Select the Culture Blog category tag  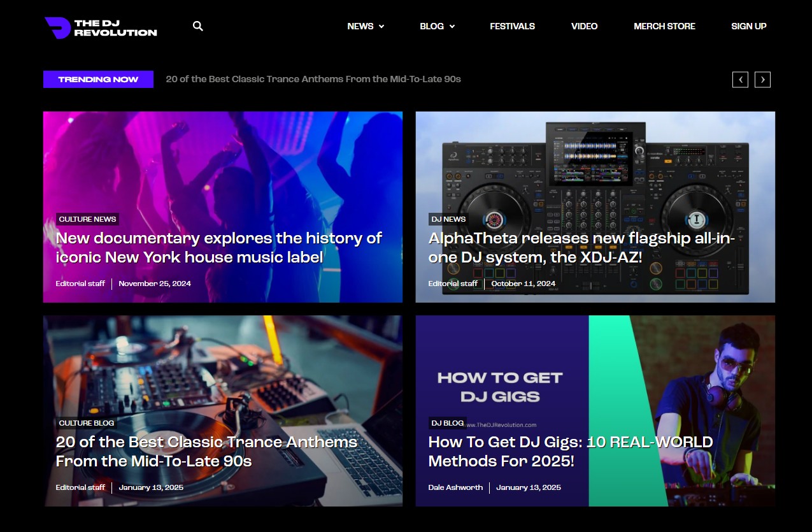[87, 423]
